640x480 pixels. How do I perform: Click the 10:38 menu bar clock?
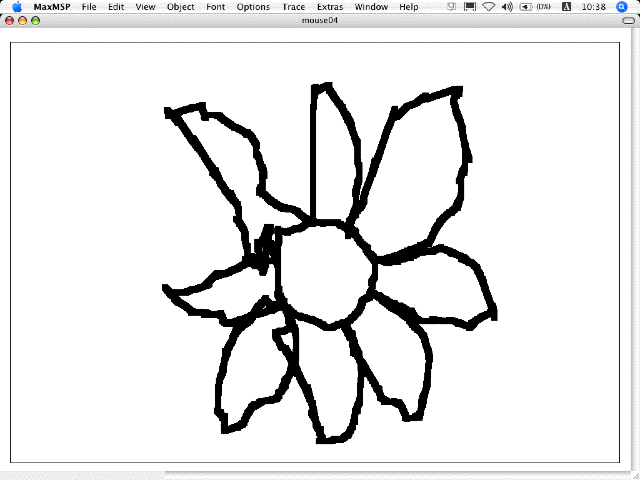[593, 7]
